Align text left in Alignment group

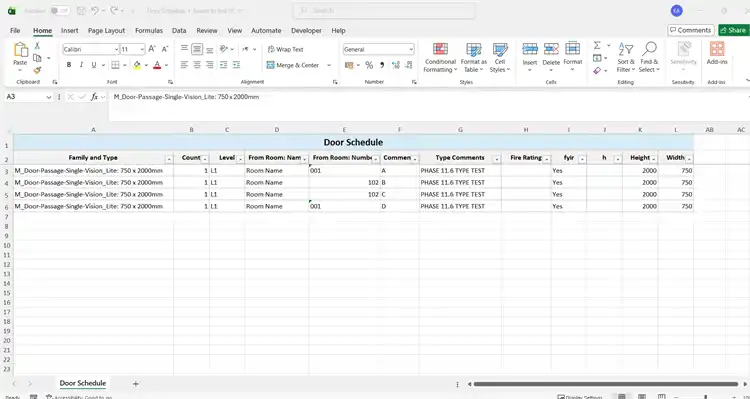184,65
